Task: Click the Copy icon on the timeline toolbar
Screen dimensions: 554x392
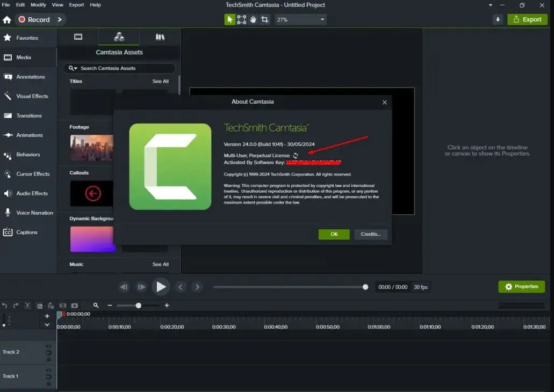Action: (x=40, y=306)
